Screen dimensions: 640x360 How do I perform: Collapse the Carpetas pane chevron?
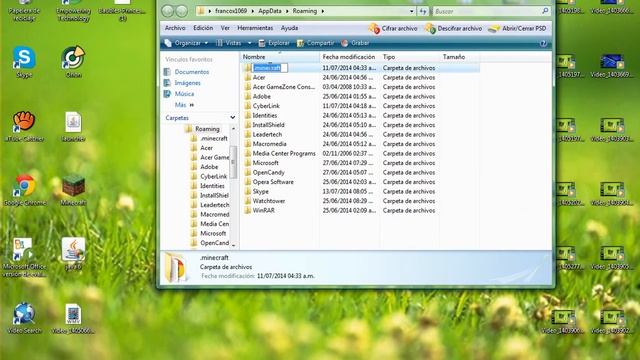pos(232,118)
